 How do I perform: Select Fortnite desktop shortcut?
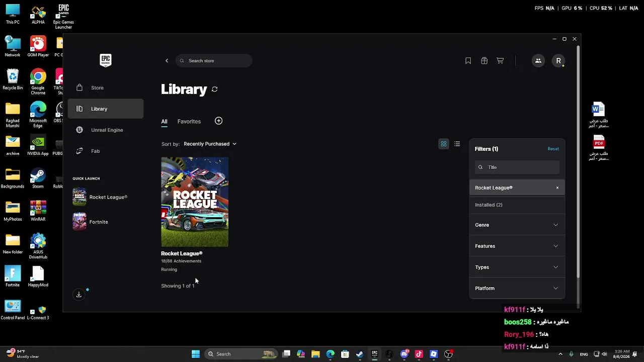[13, 277]
